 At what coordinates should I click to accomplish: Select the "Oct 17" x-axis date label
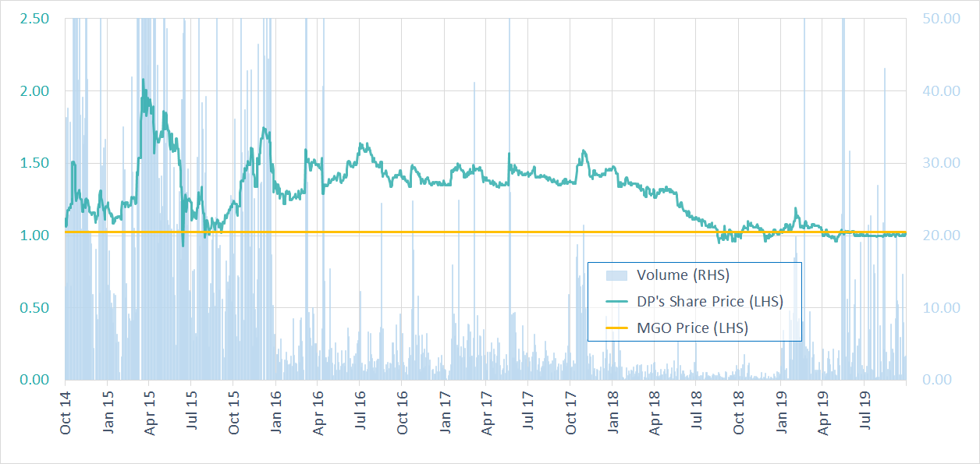point(572,414)
